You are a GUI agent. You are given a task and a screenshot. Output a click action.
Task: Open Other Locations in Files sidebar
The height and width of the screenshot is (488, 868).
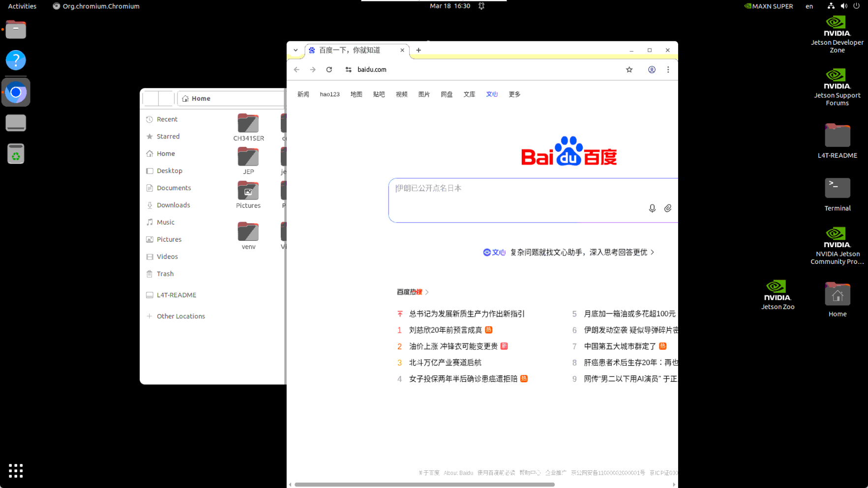click(x=180, y=316)
